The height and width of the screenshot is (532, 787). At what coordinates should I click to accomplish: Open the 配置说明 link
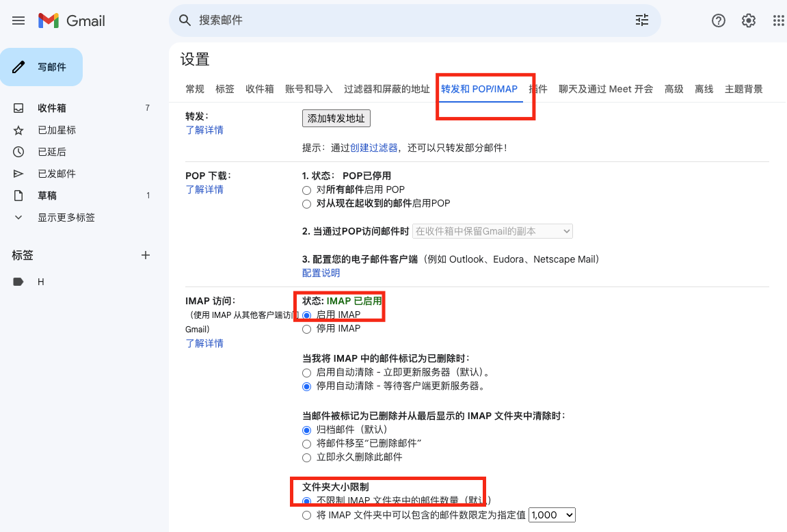click(x=321, y=273)
